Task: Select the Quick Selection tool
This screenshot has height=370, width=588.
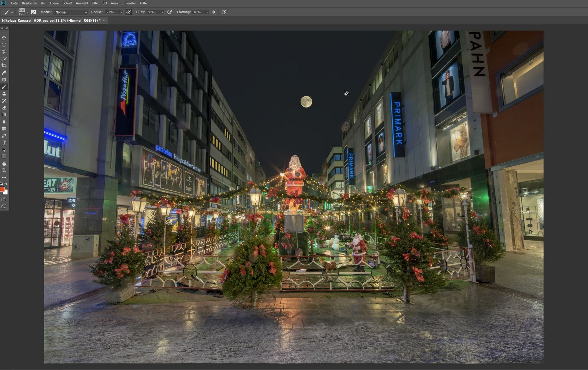Action: pyautogui.click(x=4, y=59)
